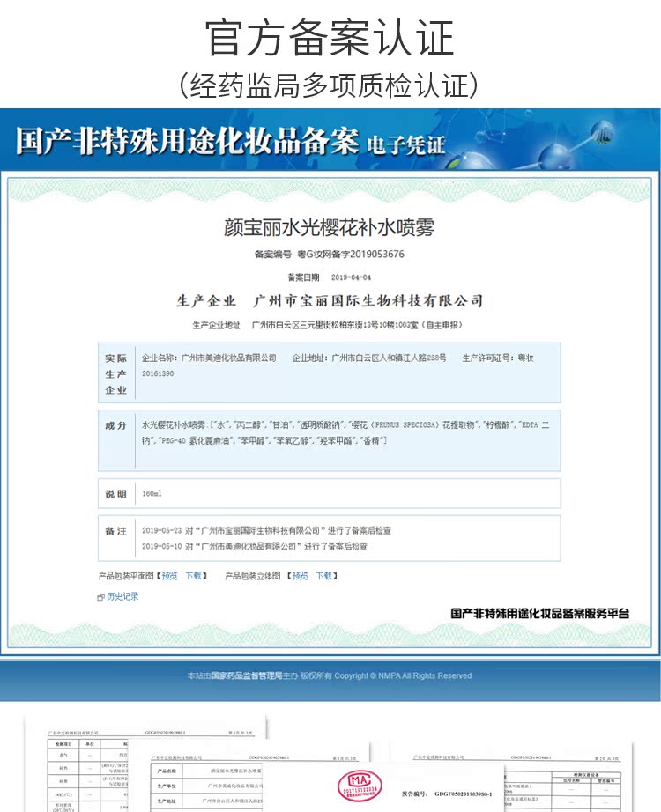
Task: Open the test report thumbnail showing 产品名称
Action: click(197, 777)
